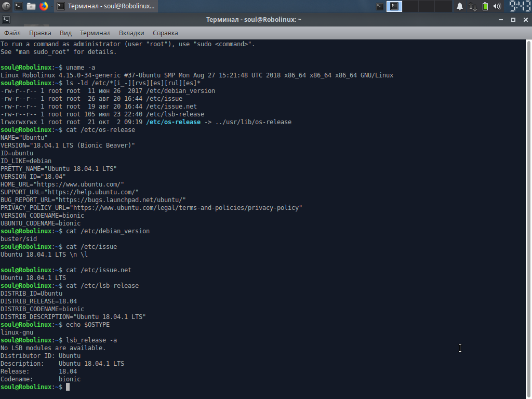Open the terminal window menu icon in the title bar

(6, 20)
